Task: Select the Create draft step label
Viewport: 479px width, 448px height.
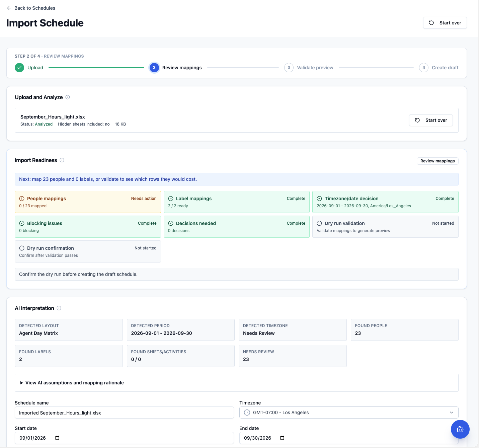Action: [x=445, y=68]
